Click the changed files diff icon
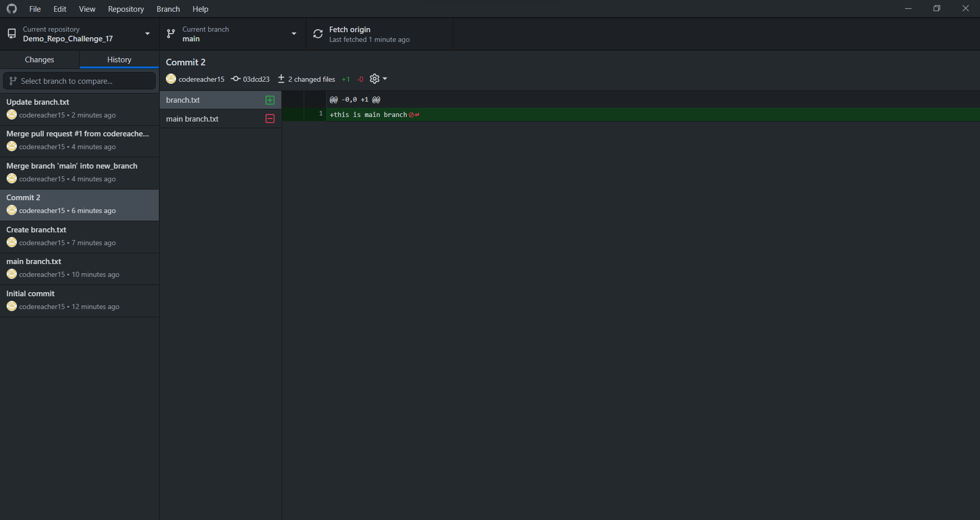 point(281,79)
